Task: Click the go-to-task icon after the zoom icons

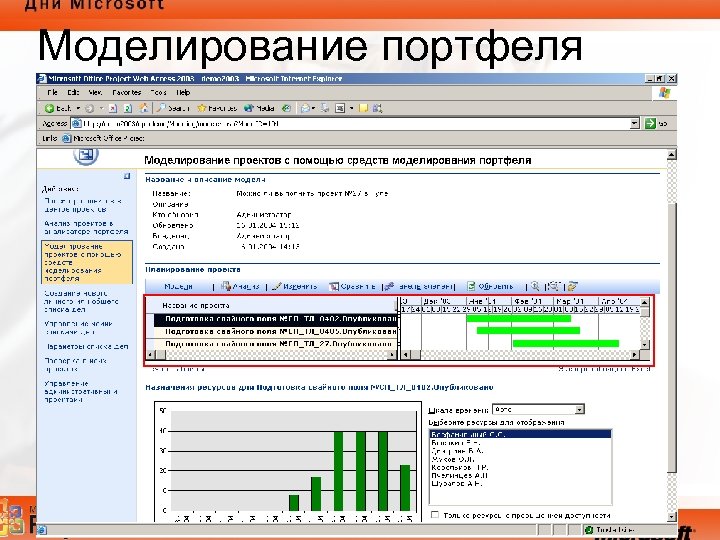Action: (572, 286)
